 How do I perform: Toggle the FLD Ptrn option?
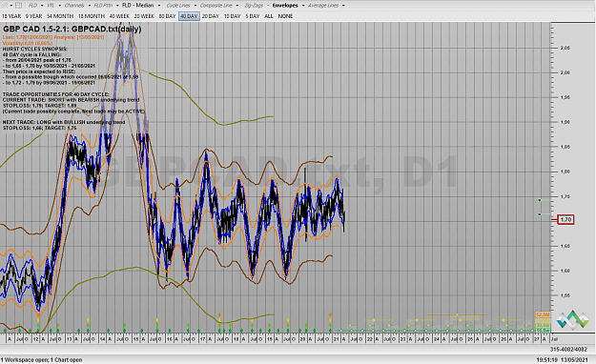pyautogui.click(x=103, y=6)
